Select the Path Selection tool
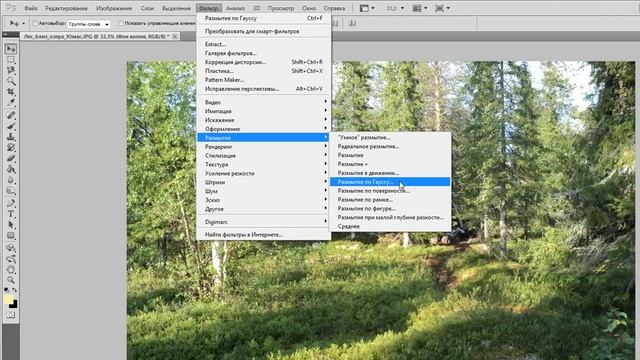Screen dimensions: 640x360 (x=11, y=224)
